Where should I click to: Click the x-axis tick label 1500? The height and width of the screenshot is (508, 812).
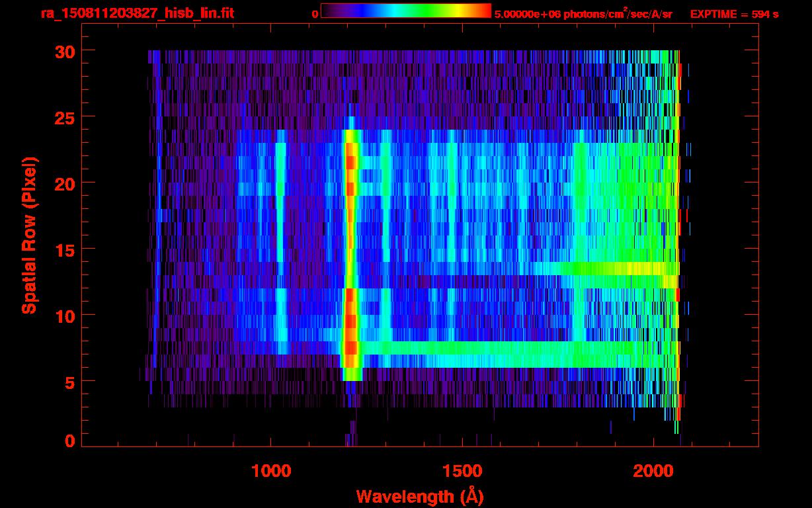[462, 471]
